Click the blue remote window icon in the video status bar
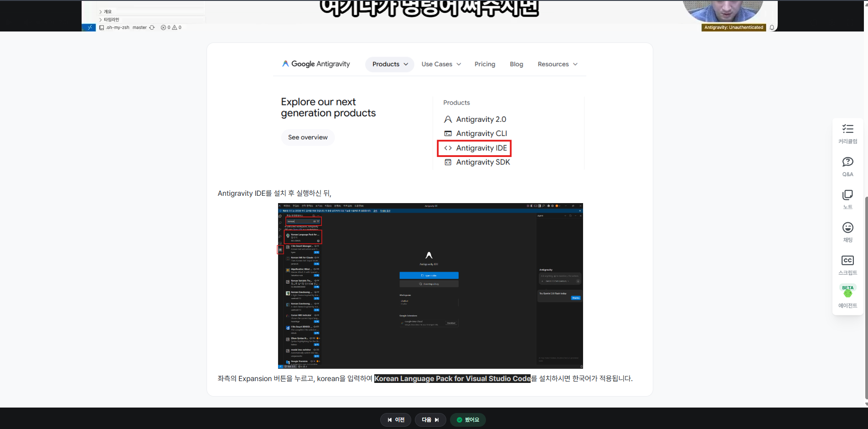The width and height of the screenshot is (868, 429). [89, 27]
